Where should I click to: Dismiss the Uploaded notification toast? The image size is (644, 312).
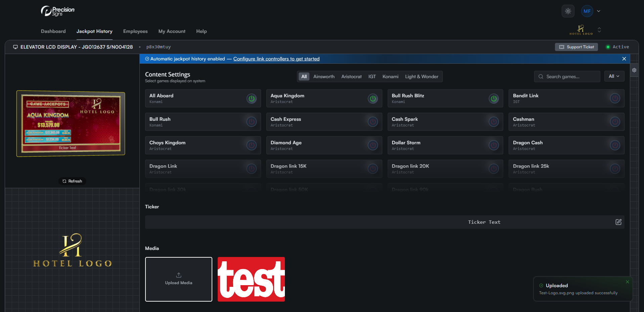[627, 282]
